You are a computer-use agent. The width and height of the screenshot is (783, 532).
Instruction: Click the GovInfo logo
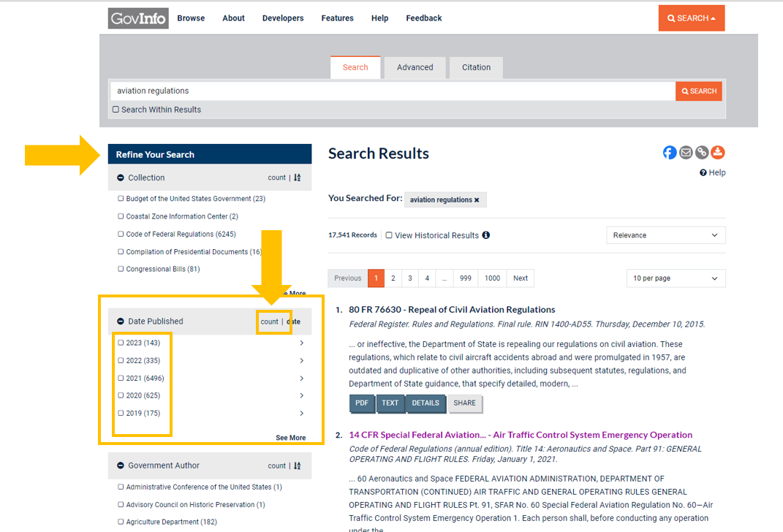[137, 18]
